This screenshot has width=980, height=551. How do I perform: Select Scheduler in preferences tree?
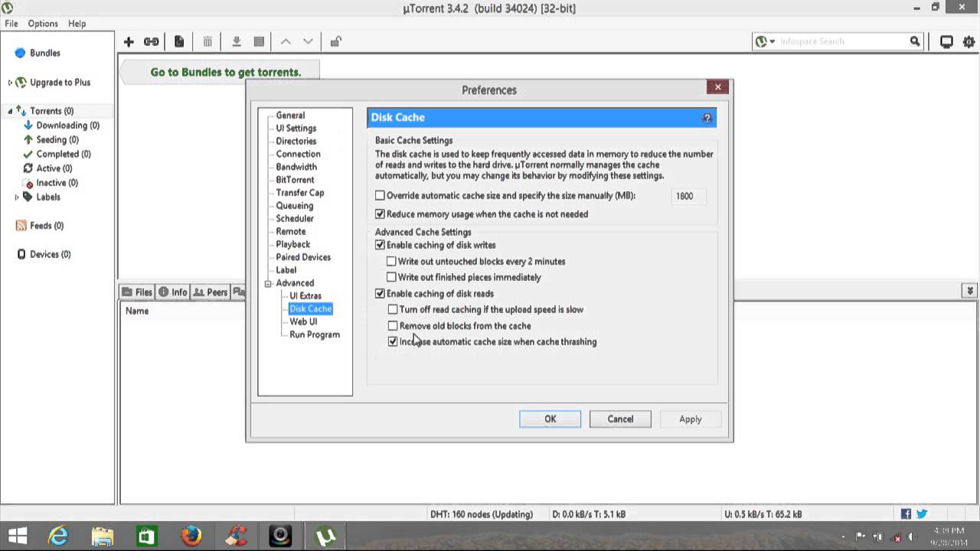click(295, 219)
